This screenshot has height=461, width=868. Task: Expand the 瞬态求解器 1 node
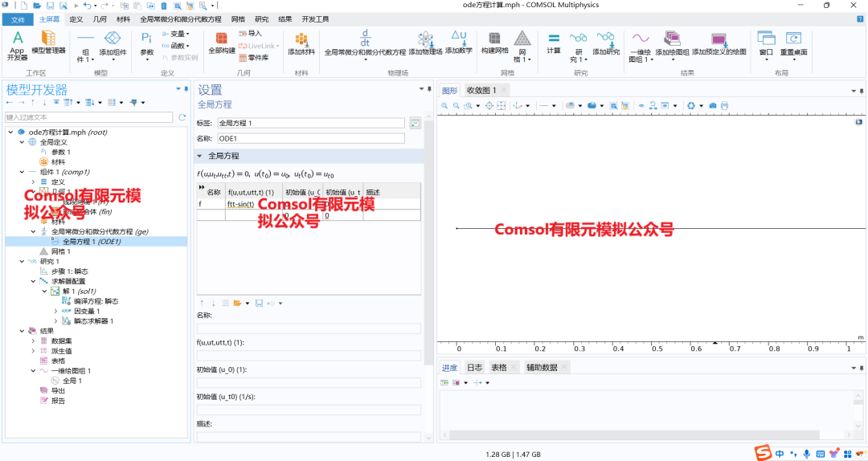pos(55,321)
